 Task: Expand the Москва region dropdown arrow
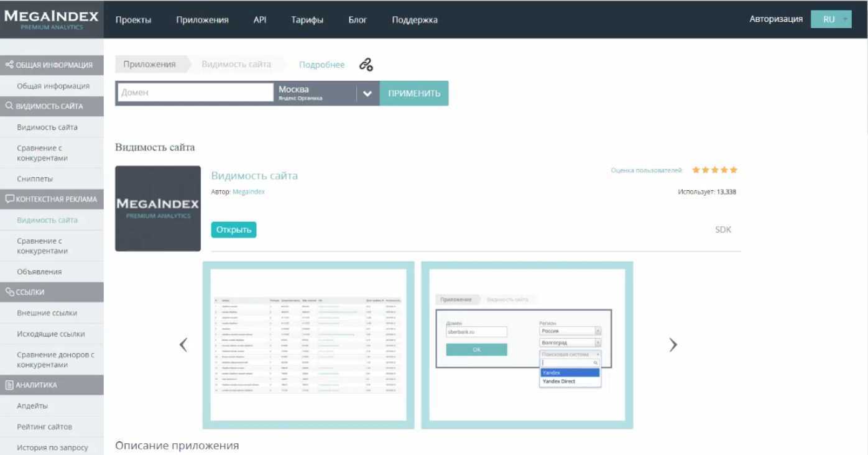(x=367, y=93)
